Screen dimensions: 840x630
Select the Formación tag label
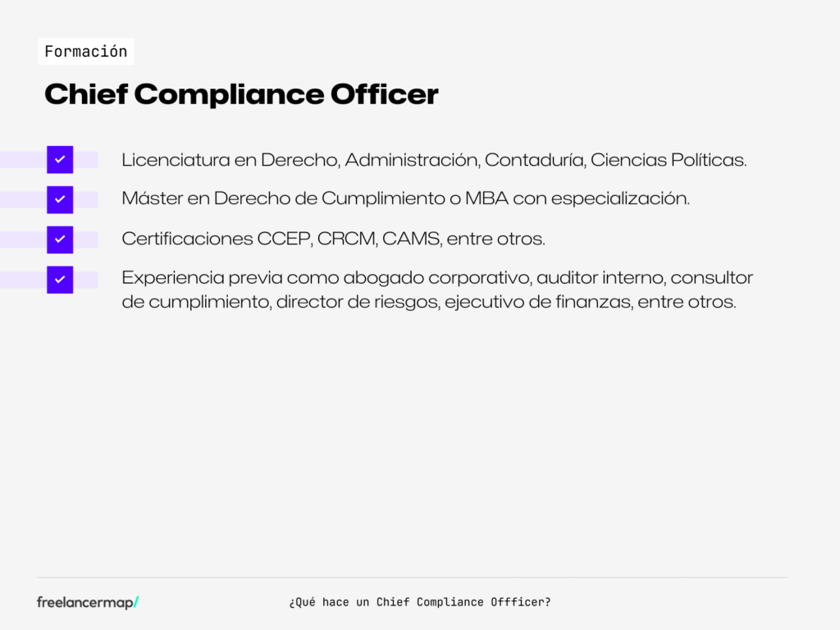(86, 52)
